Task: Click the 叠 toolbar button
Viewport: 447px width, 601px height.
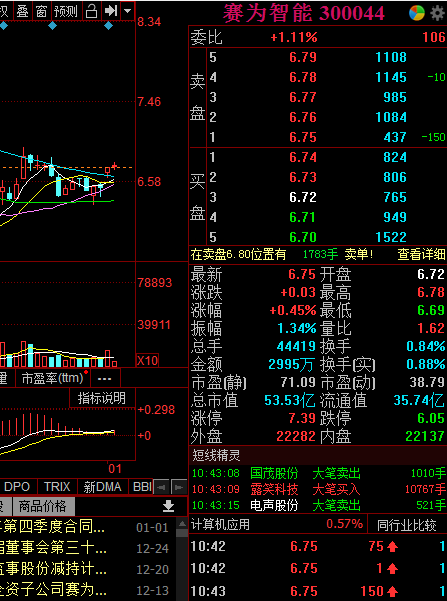Action: pos(22,11)
